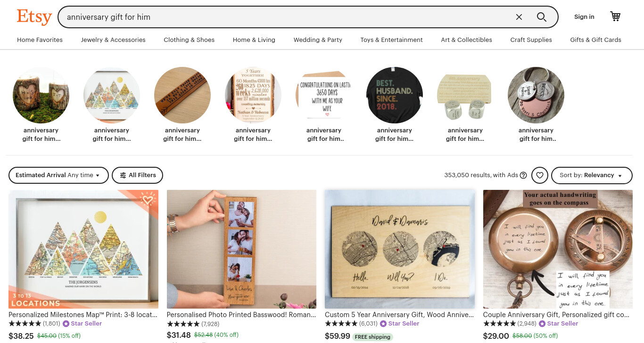Open Wedding & Party category menu
The width and height of the screenshot is (644, 343).
tap(318, 40)
